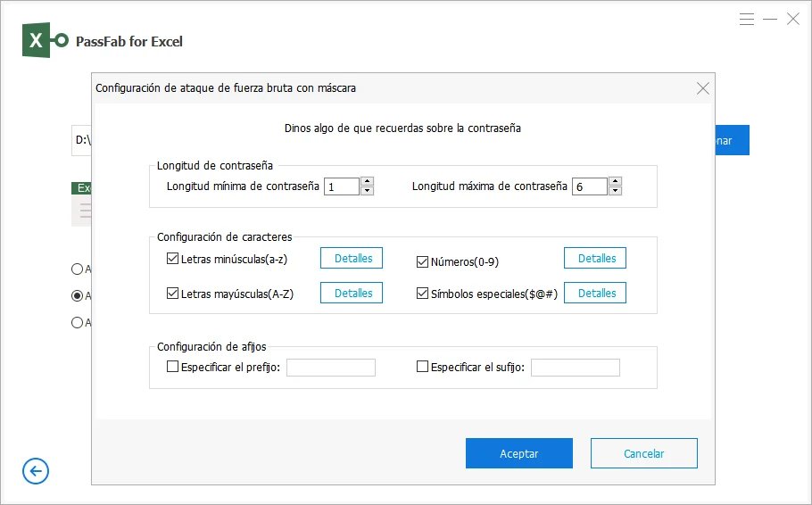
Task: Decrease minimum password length with down arrow
Action: [x=367, y=191]
